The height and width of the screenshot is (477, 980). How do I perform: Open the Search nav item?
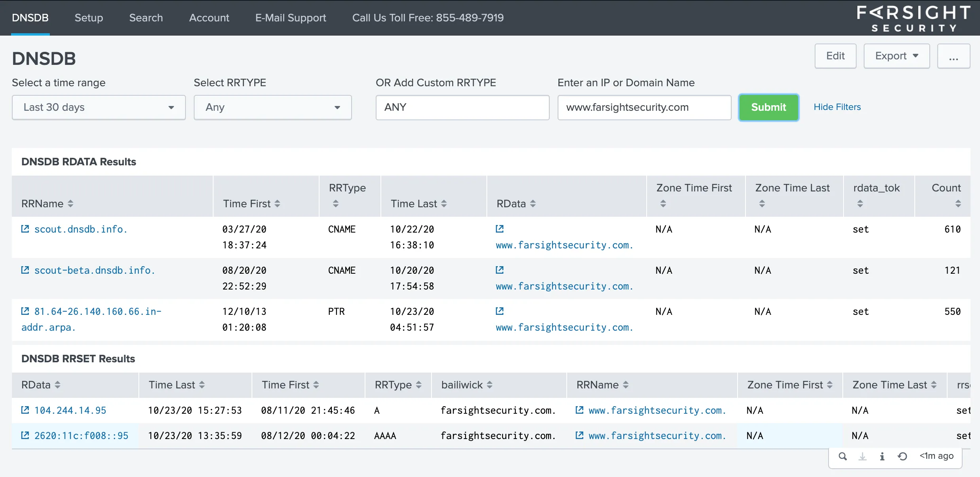pyautogui.click(x=146, y=18)
